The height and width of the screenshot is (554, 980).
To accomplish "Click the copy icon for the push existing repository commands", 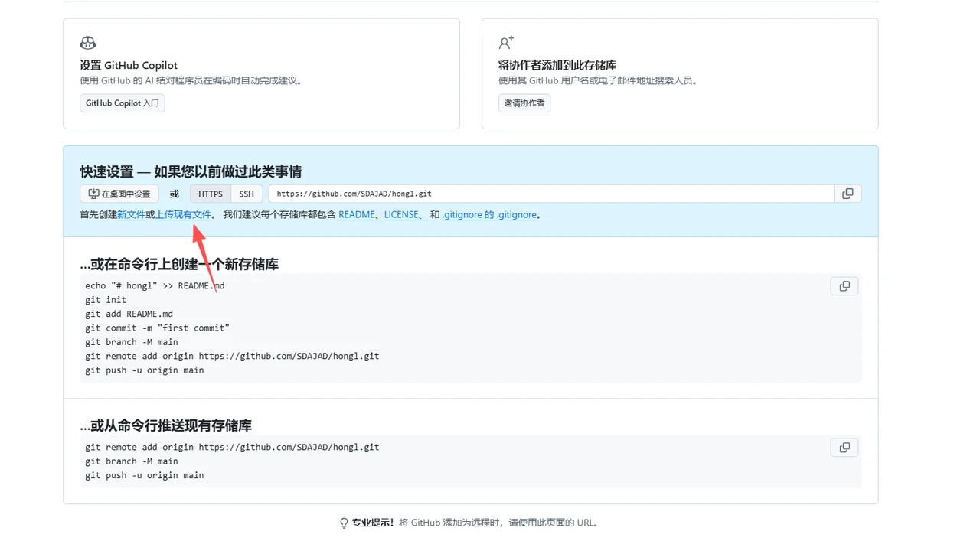I will click(x=844, y=447).
